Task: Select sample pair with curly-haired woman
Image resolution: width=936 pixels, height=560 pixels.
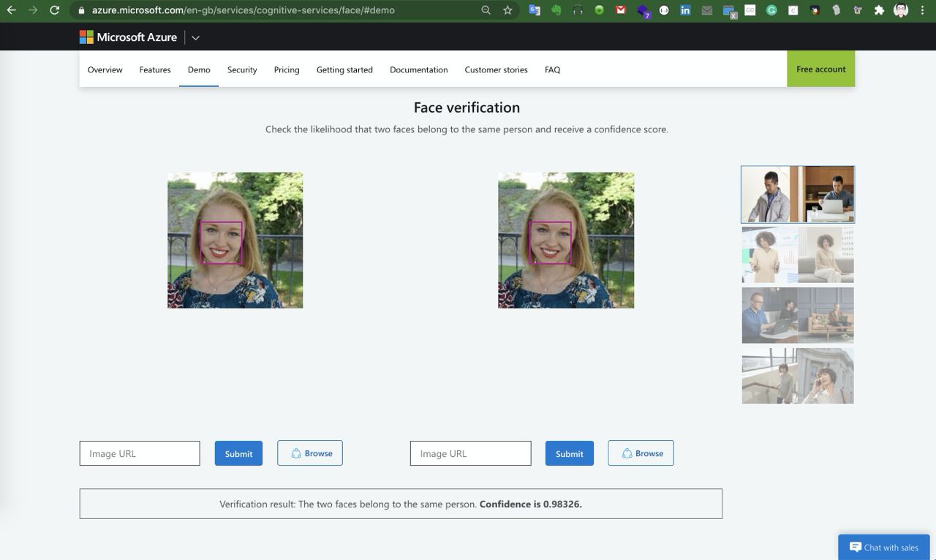Action: pos(798,254)
